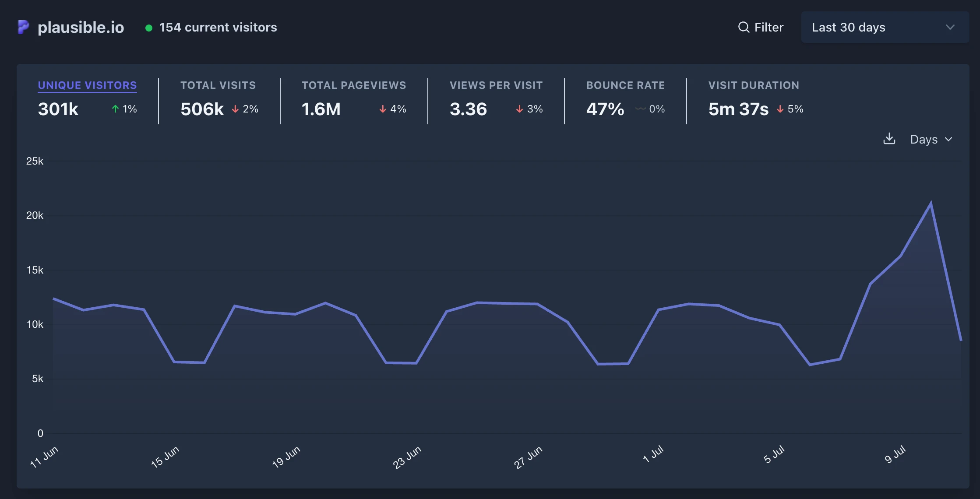Download chart data via the download icon

[889, 139]
